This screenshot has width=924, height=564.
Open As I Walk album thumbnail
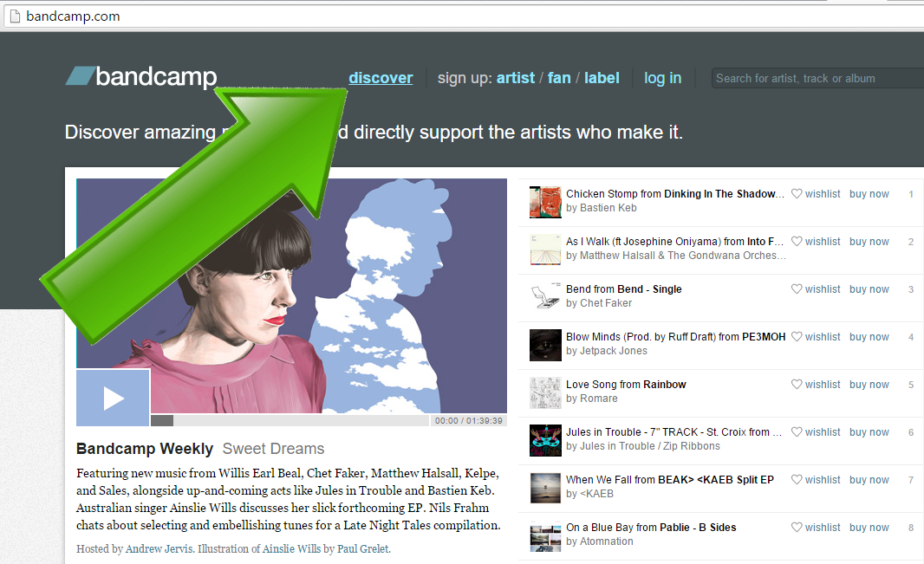[x=545, y=250]
